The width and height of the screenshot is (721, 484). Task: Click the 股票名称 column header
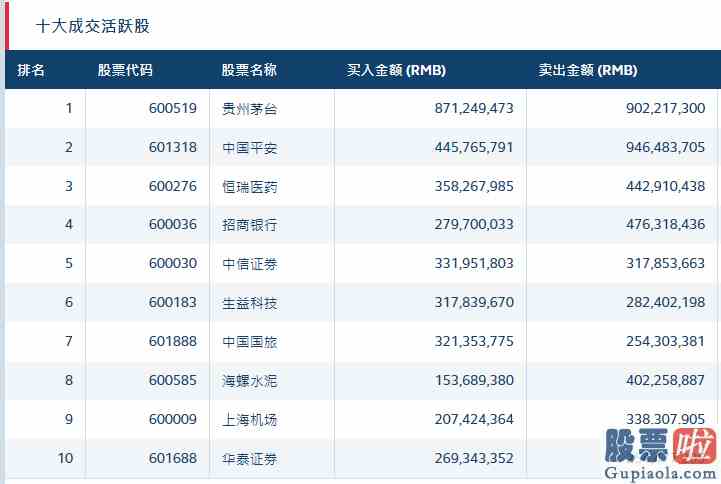[249, 70]
